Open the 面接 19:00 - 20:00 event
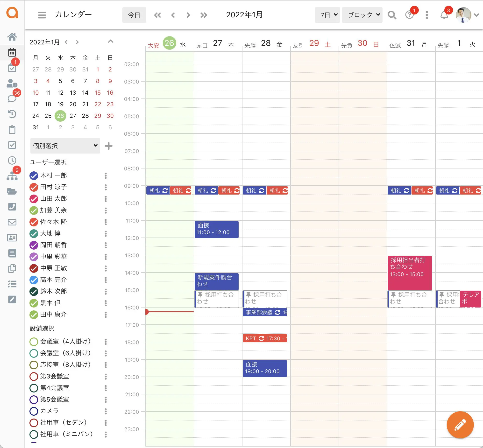The width and height of the screenshot is (483, 448). click(x=265, y=369)
